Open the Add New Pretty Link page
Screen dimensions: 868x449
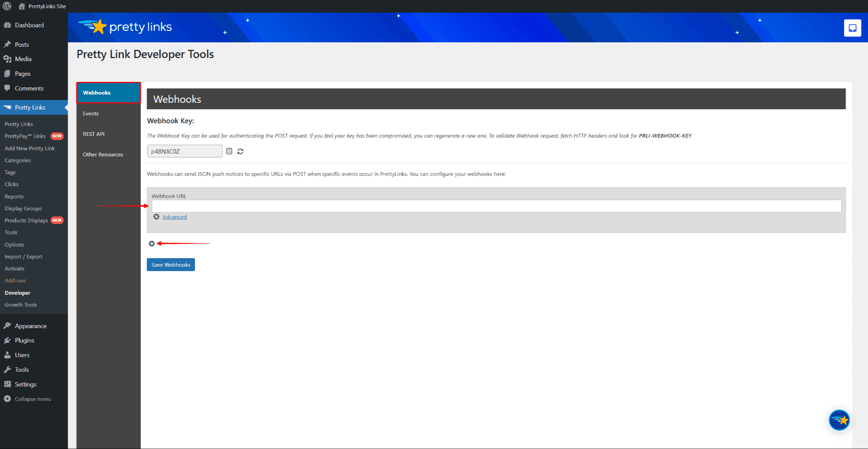pyautogui.click(x=30, y=148)
